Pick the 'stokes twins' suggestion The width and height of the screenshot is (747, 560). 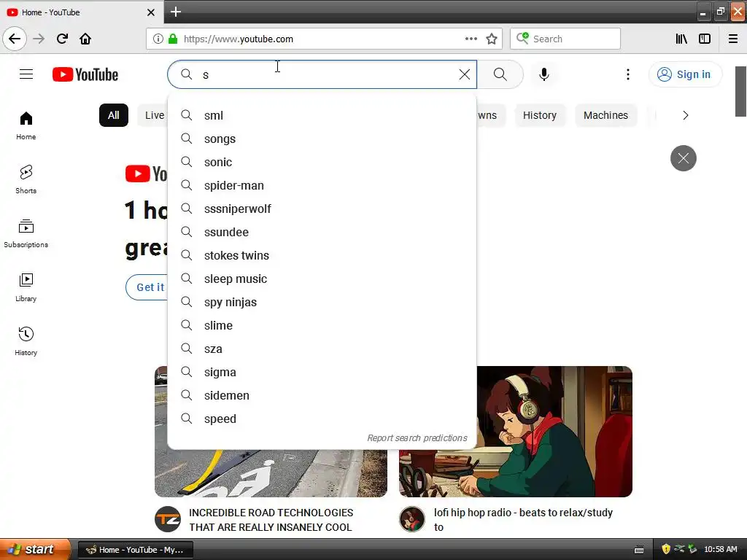tap(322, 255)
